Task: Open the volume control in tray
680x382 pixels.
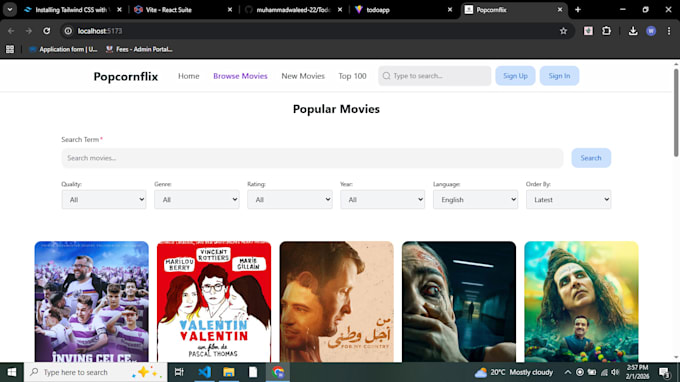Action: [x=615, y=372]
